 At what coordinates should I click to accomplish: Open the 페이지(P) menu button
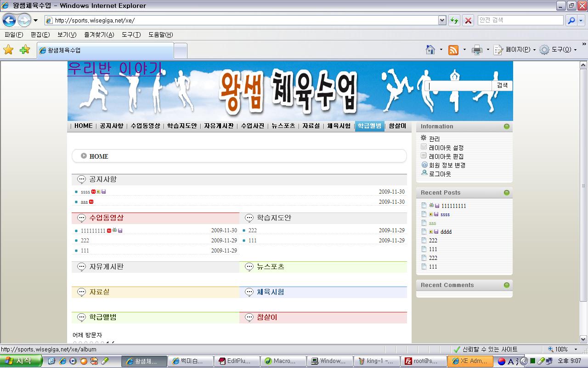pos(515,50)
